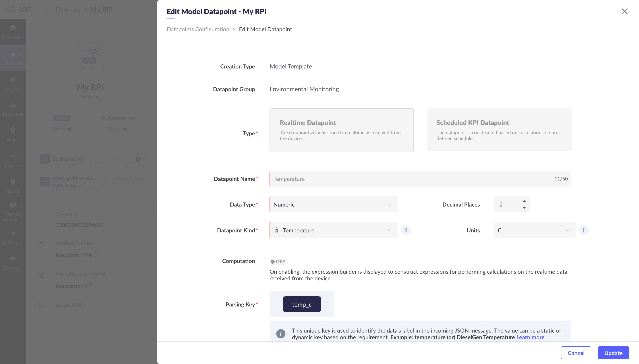The height and width of the screenshot is (364, 639).
Task: Close the Edit Model Datapoint panel
Action: [624, 11]
